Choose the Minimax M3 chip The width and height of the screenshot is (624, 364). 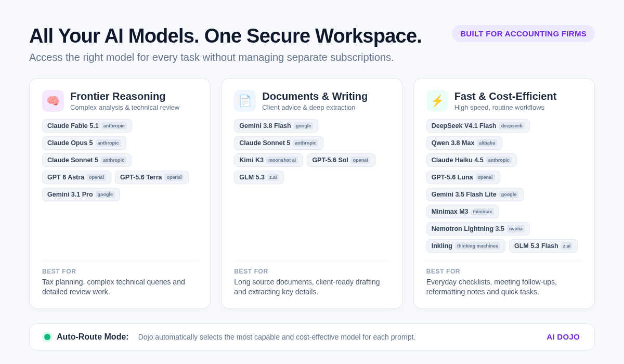463,212
